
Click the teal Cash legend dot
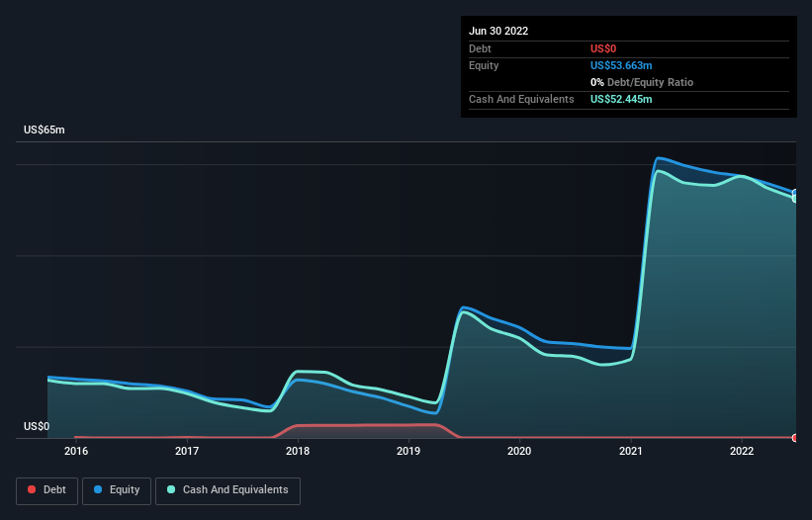171,489
